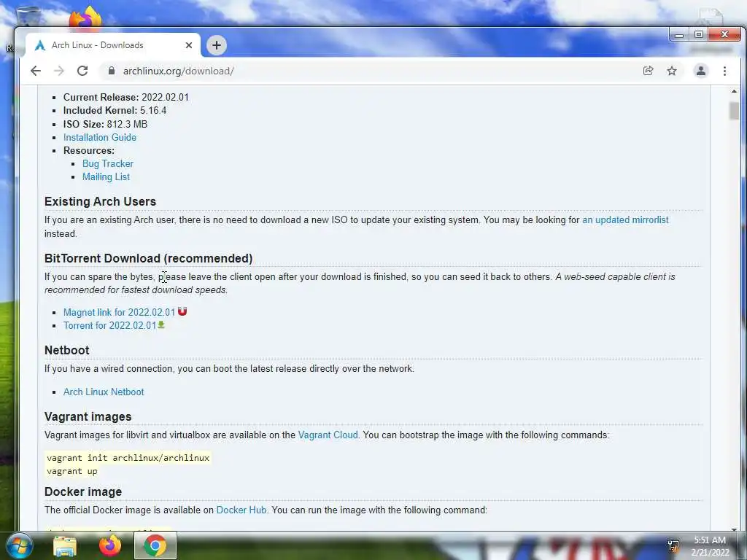This screenshot has height=560, width=747.
Task: Click the 'Netboot' heading
Action: tap(66, 350)
